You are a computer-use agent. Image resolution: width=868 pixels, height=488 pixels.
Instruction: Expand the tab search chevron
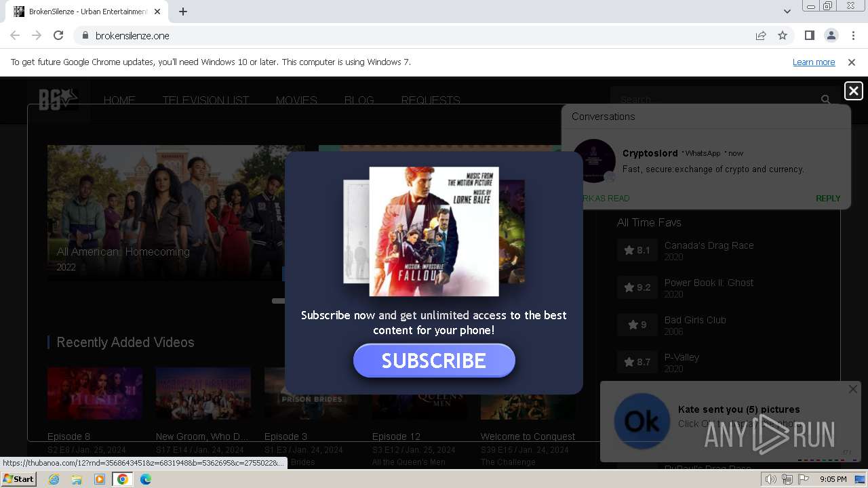point(787,12)
